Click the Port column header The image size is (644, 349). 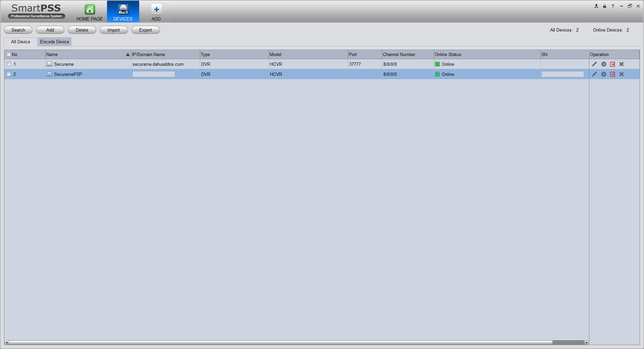(x=365, y=54)
